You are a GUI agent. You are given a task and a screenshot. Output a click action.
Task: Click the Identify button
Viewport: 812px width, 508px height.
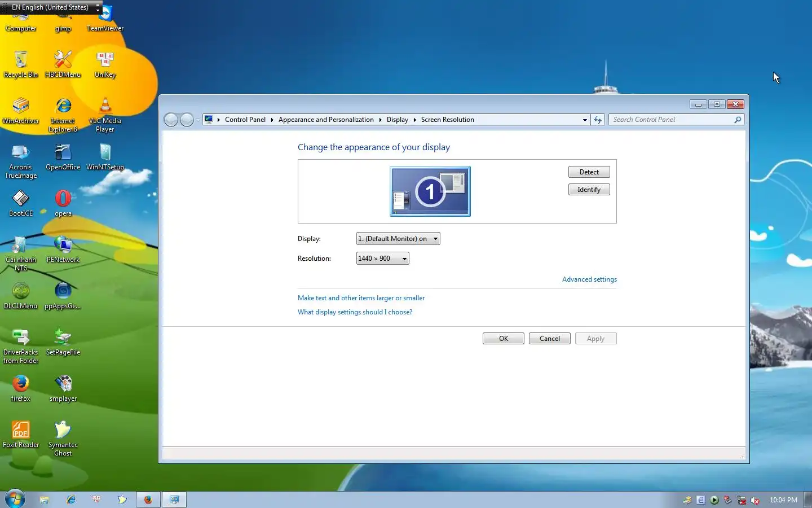pyautogui.click(x=589, y=190)
